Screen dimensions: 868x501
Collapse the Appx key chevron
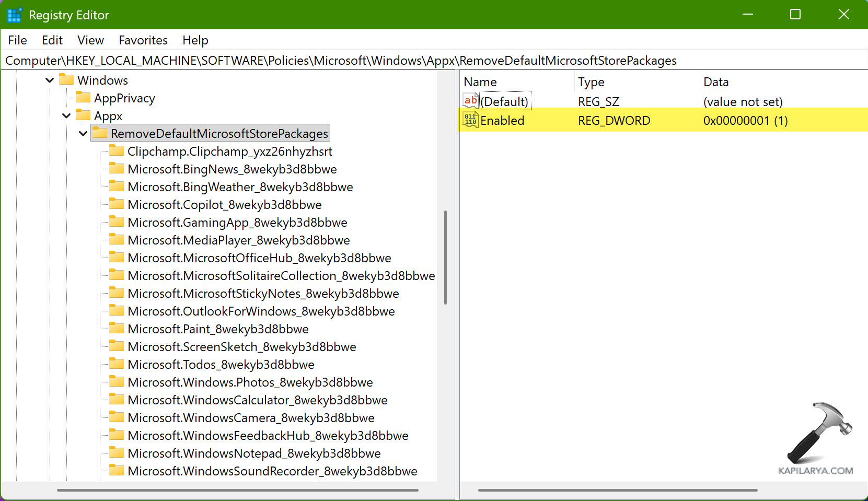66,116
